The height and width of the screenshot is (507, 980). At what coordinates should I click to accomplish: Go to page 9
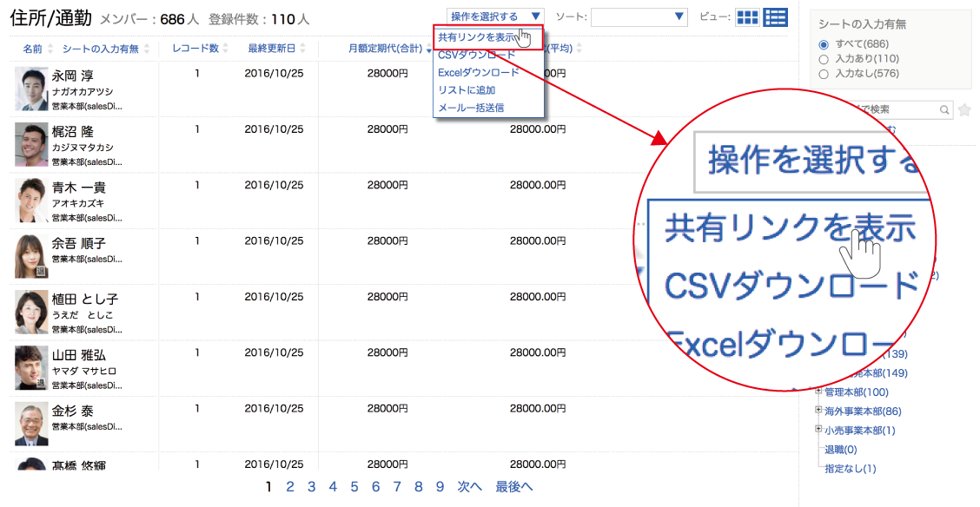pyautogui.click(x=440, y=487)
